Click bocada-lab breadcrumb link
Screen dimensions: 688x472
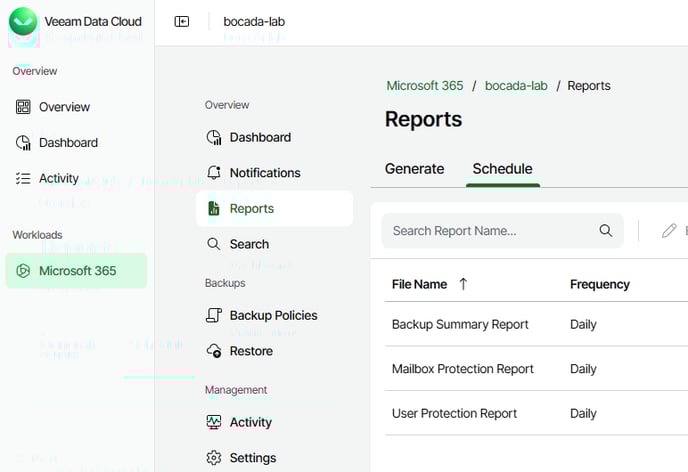click(x=514, y=86)
